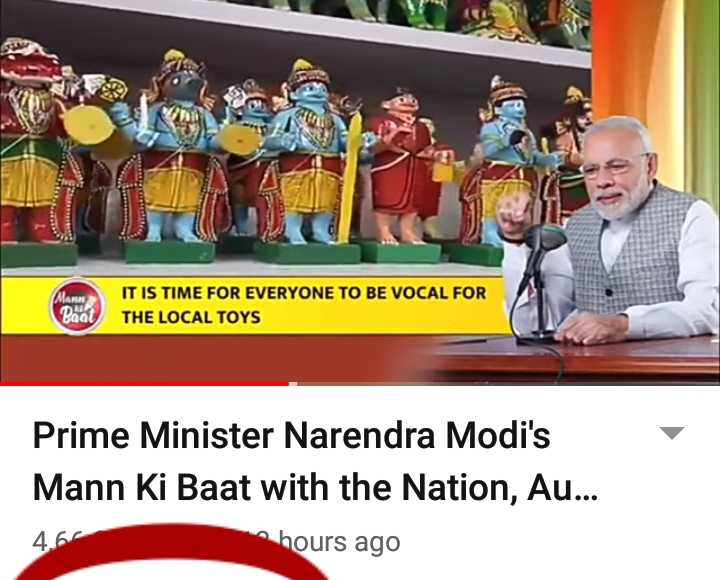Click the red circle annotation overlay
This screenshot has height=580, width=720.
pos(172,553)
